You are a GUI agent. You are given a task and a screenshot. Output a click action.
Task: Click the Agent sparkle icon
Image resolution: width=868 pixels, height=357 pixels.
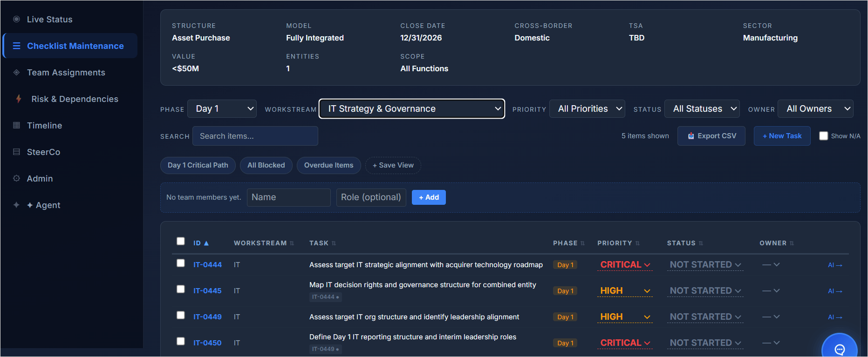click(x=16, y=205)
